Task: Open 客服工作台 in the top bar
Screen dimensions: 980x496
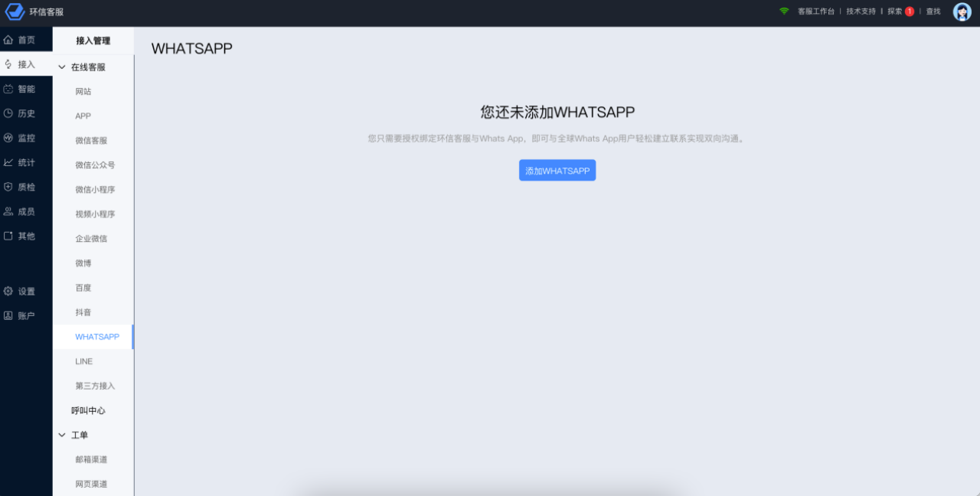Action: pos(816,11)
